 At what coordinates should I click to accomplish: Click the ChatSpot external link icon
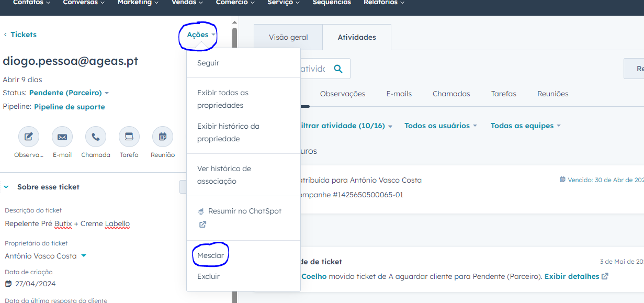click(202, 225)
